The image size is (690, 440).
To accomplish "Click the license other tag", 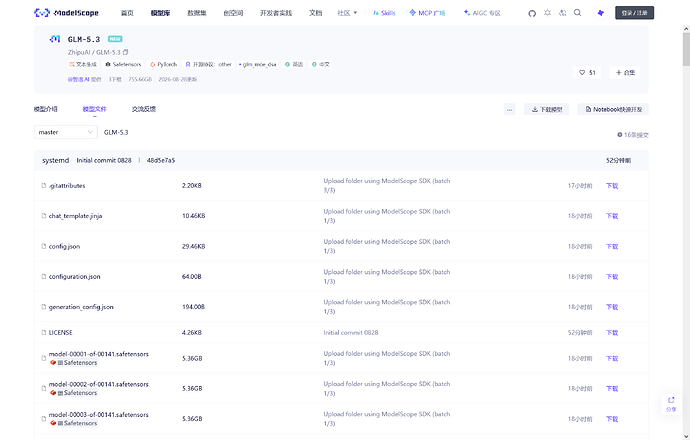I will [209, 64].
